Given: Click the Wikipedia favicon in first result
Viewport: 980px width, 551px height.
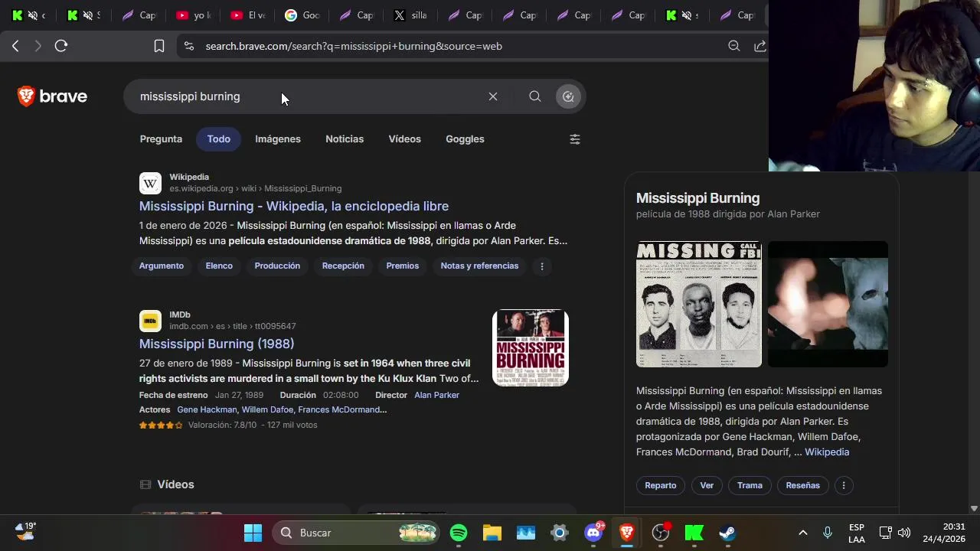Looking at the screenshot, I should pos(150,184).
